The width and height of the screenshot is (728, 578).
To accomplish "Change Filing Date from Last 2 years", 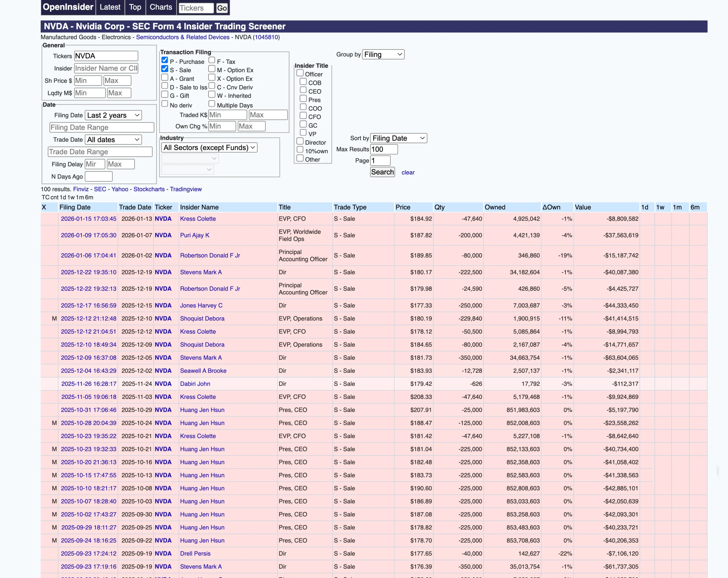I will (113, 115).
